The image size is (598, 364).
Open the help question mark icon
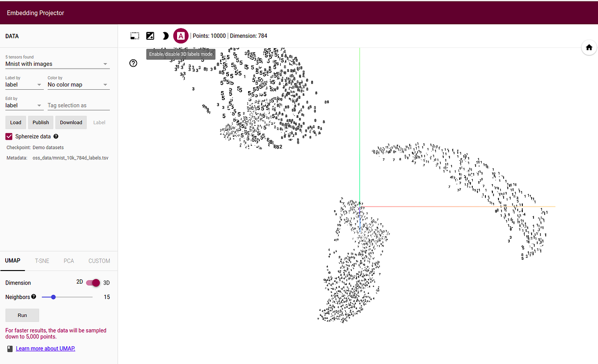(133, 63)
